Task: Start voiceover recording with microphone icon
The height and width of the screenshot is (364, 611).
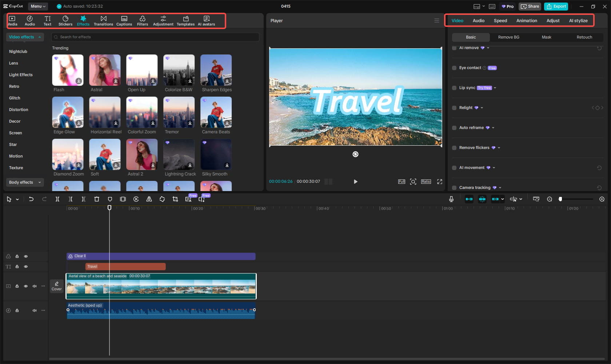Action: [x=451, y=199]
